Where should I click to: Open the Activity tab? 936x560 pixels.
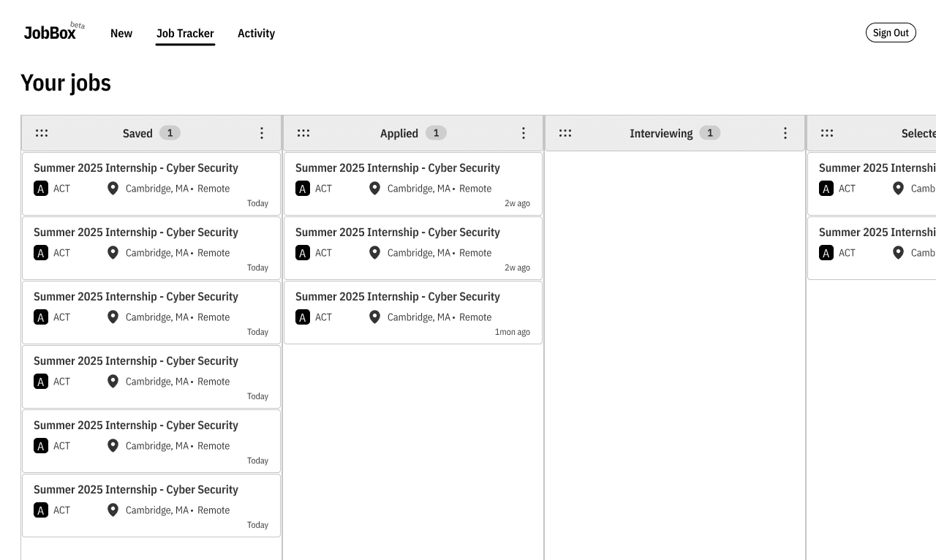(256, 34)
